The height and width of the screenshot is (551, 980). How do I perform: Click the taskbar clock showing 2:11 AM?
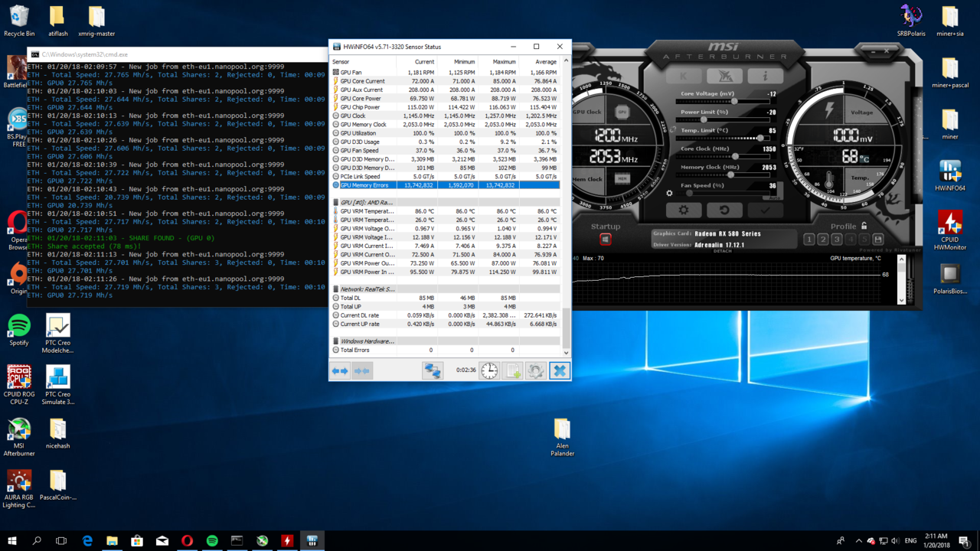[936, 540]
